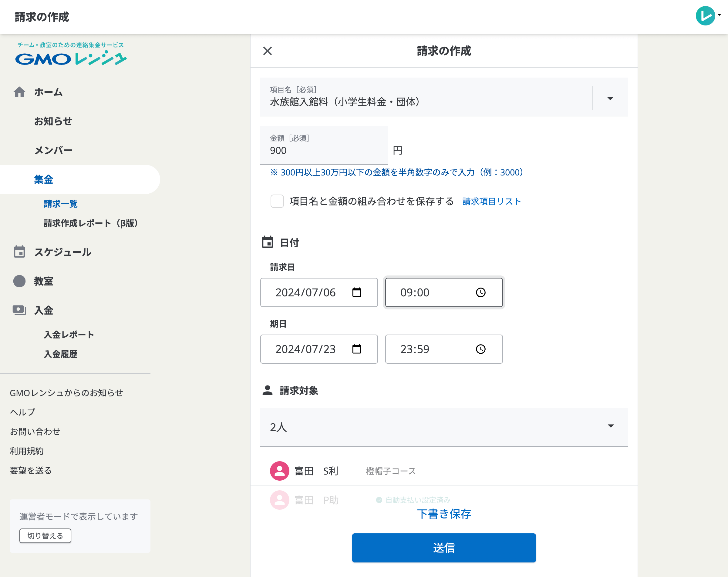Navigate to the メンバー menu item
Image resolution: width=728 pixels, height=577 pixels.
pos(53,149)
